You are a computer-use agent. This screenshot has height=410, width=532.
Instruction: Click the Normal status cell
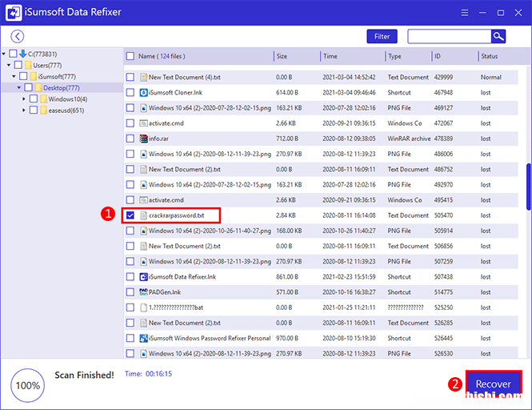(x=491, y=77)
